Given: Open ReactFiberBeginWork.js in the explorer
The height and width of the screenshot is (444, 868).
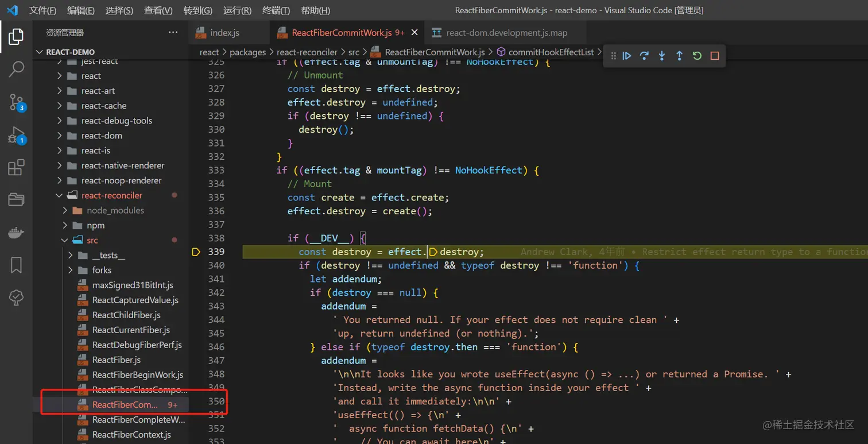Looking at the screenshot, I should click(x=137, y=374).
